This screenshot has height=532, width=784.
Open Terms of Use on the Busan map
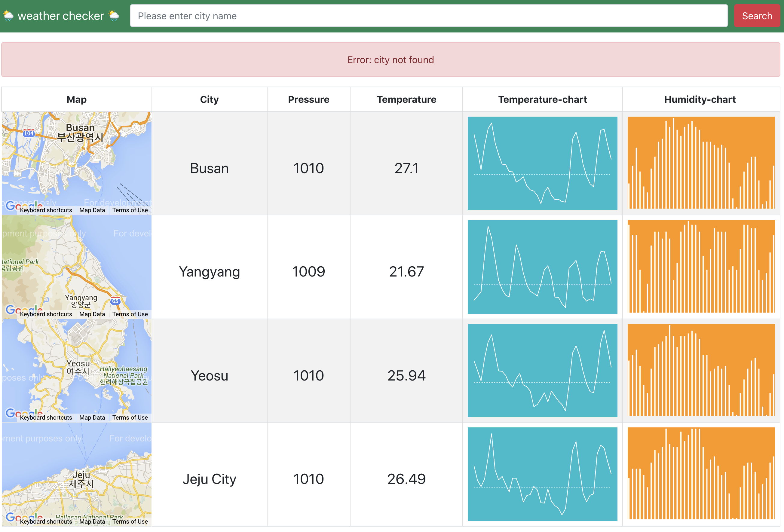coord(130,210)
